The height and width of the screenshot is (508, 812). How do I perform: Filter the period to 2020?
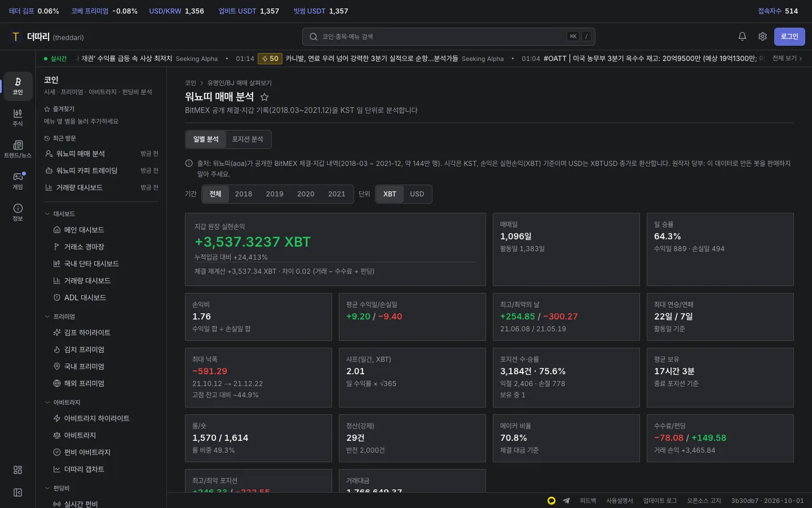(x=306, y=194)
